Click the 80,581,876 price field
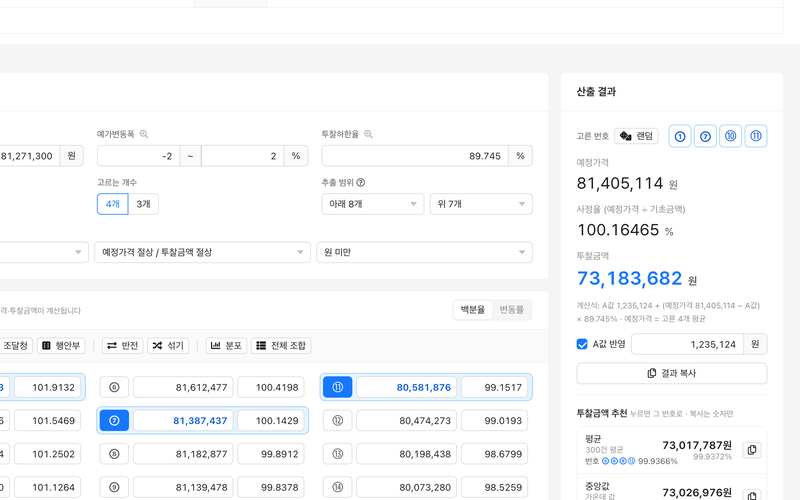 [x=407, y=387]
